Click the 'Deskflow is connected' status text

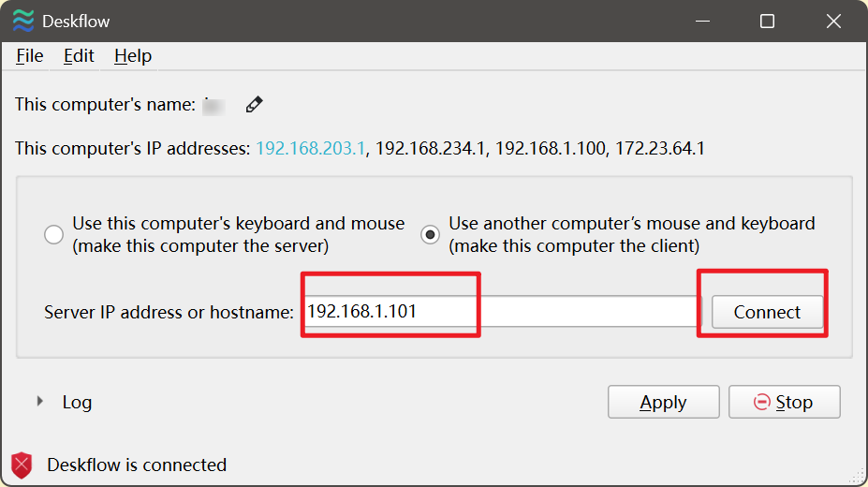[x=137, y=465]
